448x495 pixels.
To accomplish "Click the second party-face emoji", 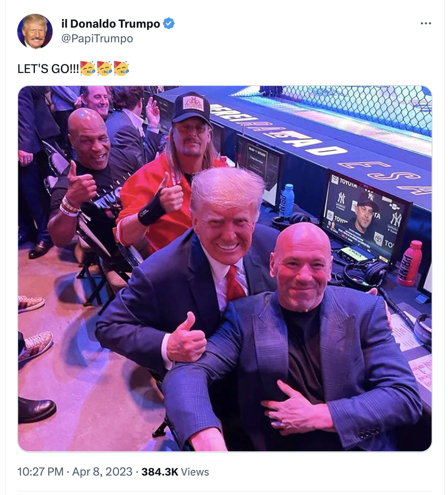I will pyautogui.click(x=104, y=69).
